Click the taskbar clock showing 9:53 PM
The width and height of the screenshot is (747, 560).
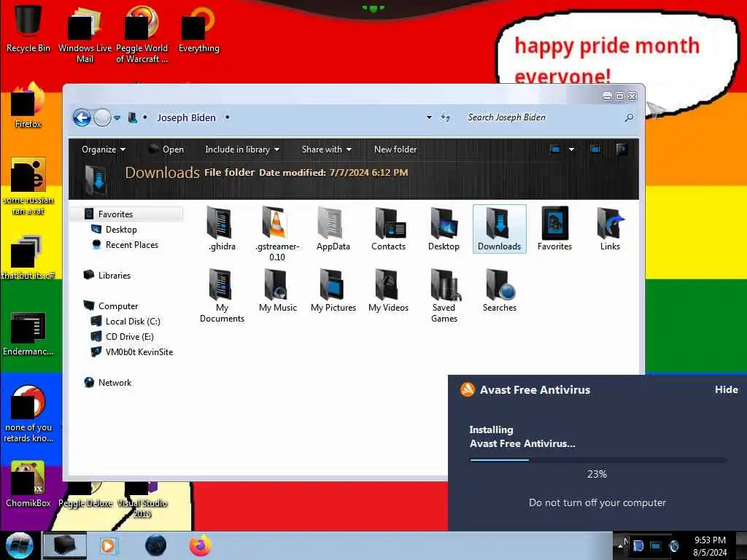710,545
